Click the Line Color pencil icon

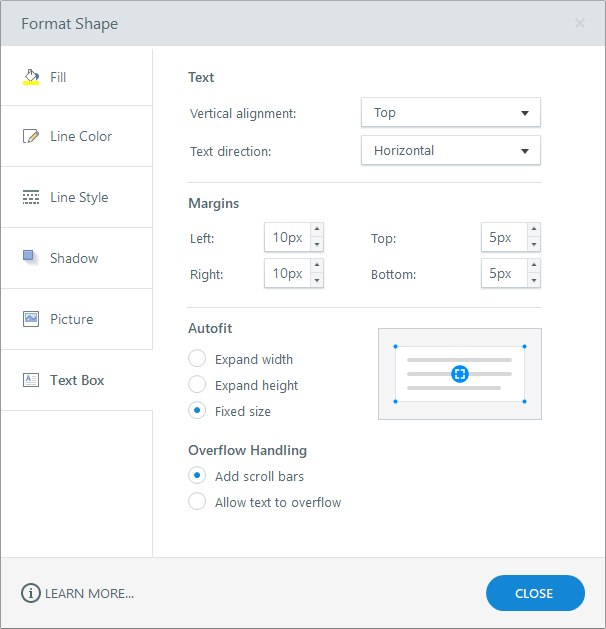[31, 136]
